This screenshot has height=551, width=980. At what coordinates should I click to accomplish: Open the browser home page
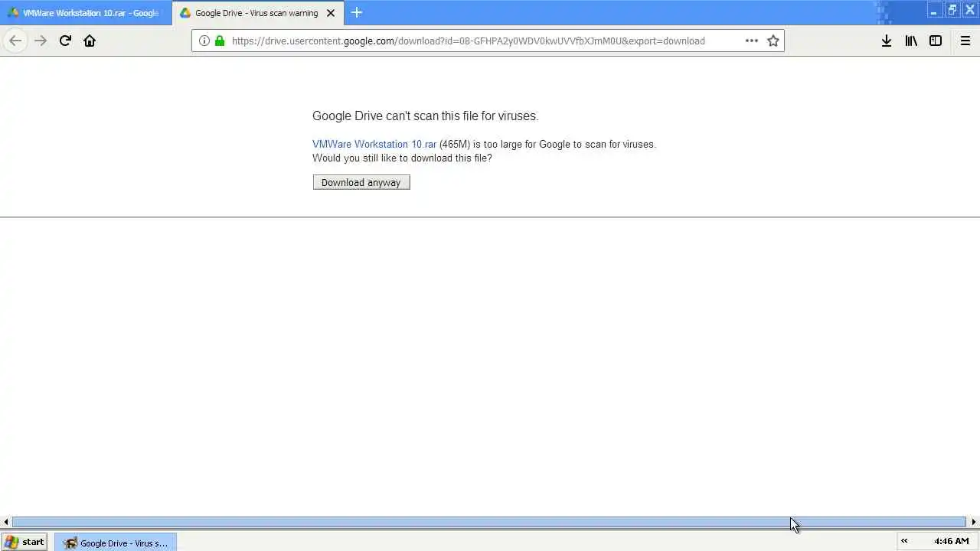coord(90,41)
